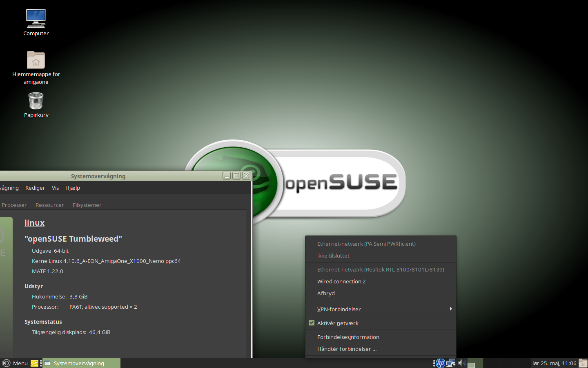Viewport: 588px width, 368px height.
Task: Click the HP printer tray icon
Action: click(440, 363)
